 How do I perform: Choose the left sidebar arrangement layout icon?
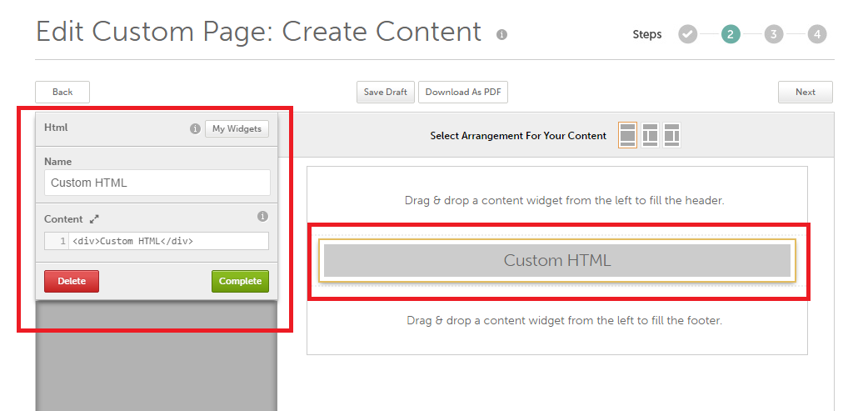[x=650, y=135]
